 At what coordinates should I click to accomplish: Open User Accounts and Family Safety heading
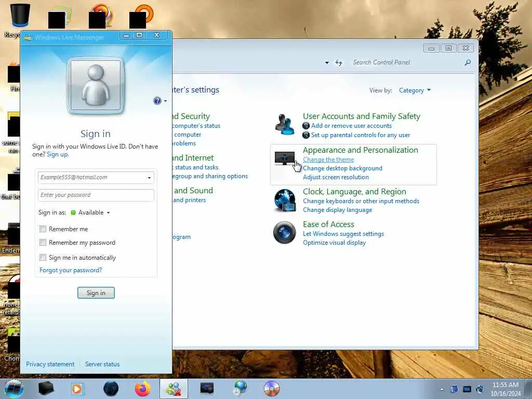pos(362,116)
